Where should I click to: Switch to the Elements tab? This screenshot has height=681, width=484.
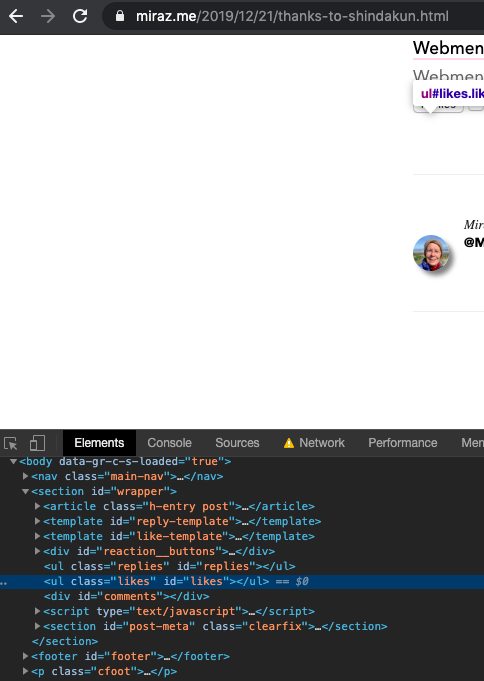pos(99,443)
